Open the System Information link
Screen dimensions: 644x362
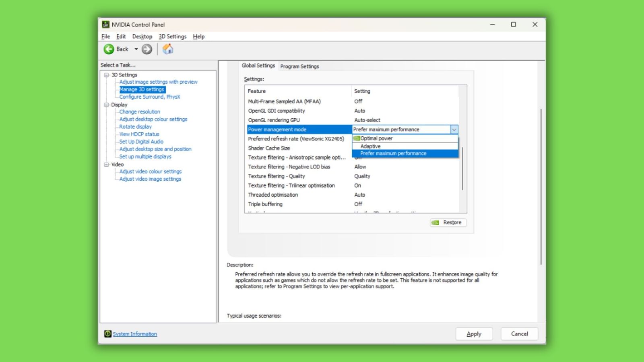134,334
